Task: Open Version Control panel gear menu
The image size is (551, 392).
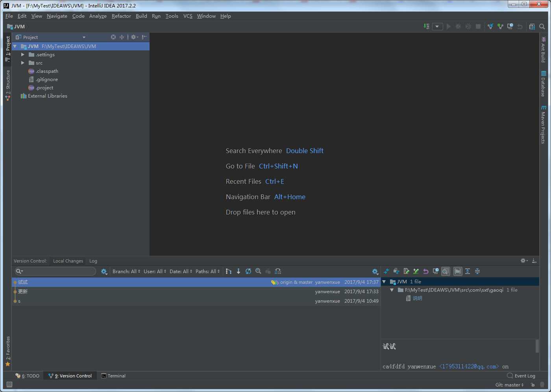Action: [x=524, y=261]
